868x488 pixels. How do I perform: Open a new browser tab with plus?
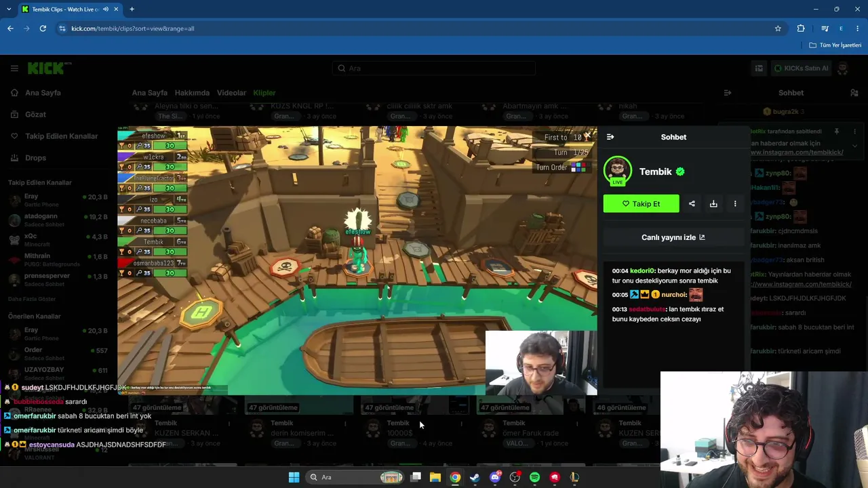(x=132, y=9)
